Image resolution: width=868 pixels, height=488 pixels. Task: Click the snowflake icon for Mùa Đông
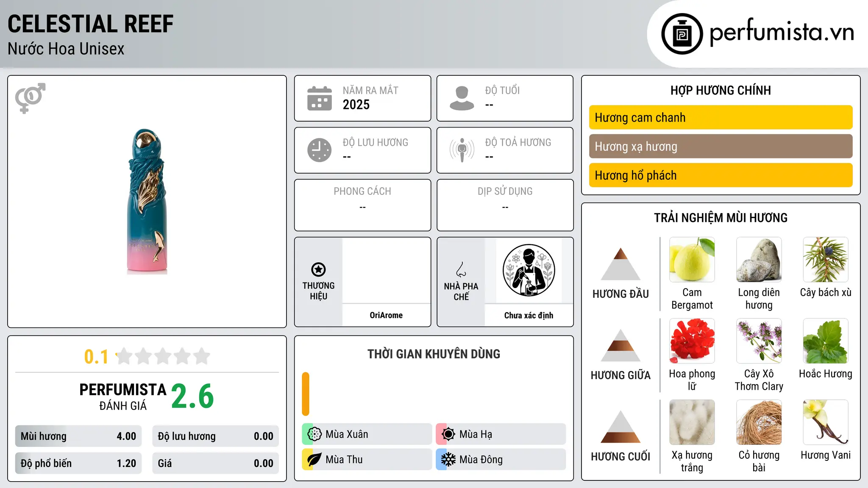(448, 460)
